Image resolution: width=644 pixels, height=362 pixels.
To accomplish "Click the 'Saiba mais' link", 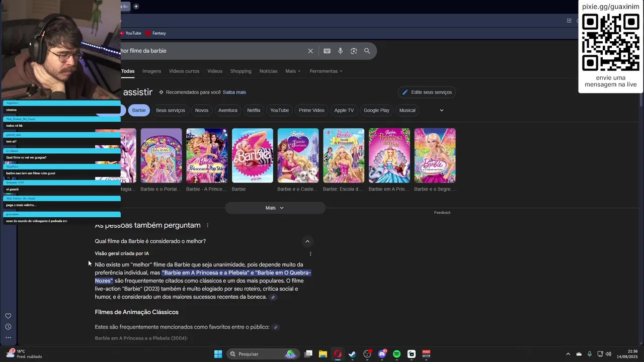I will 234,93.
